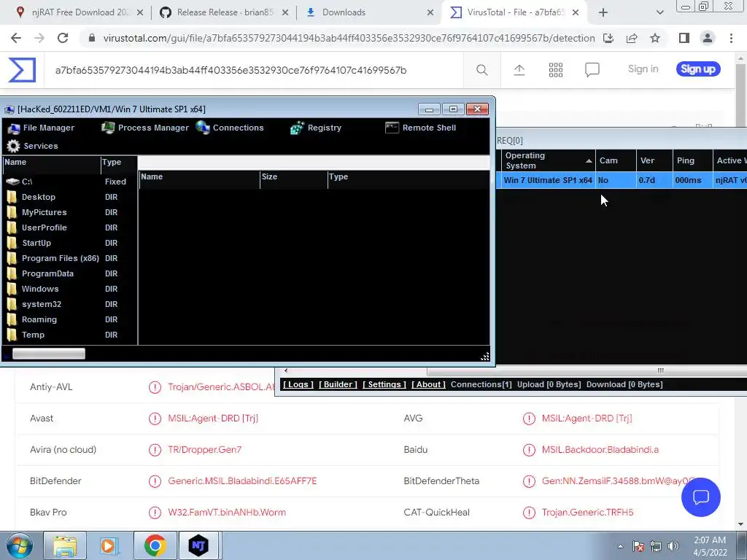Click the Sign in link
The width and height of the screenshot is (747, 560).
pyautogui.click(x=643, y=69)
